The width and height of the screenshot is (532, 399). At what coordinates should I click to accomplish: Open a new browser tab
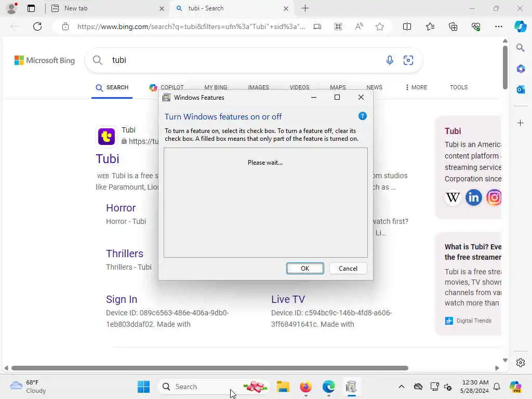click(305, 8)
